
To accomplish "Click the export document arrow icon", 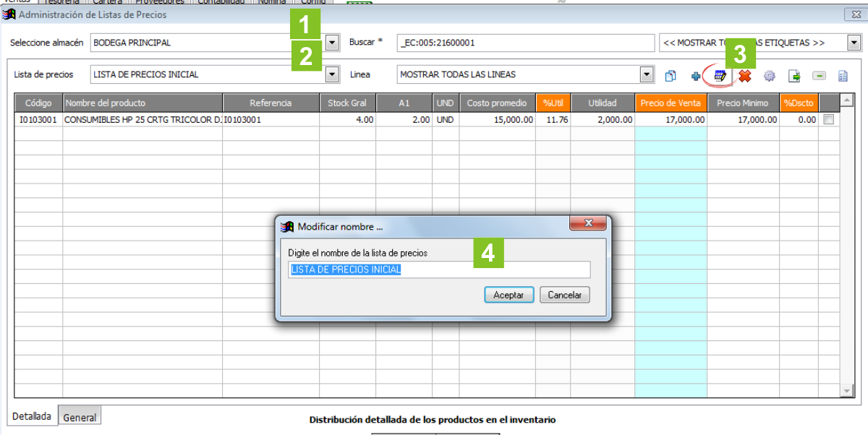I will click(794, 75).
